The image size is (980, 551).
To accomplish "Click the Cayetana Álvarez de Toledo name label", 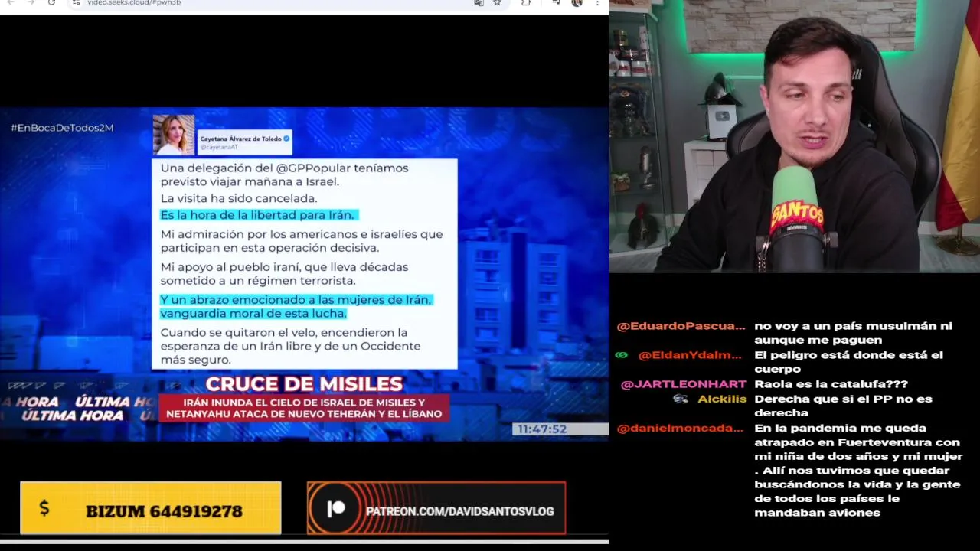I will pos(241,139).
